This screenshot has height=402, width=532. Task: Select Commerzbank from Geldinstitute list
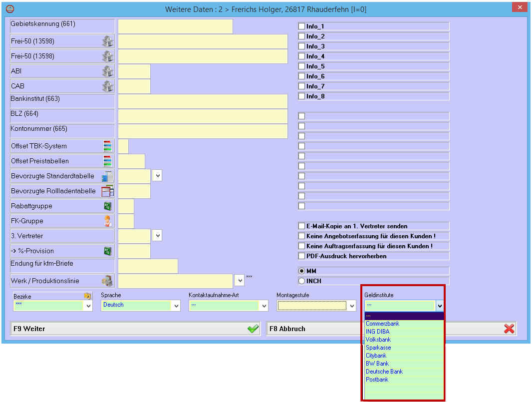click(x=404, y=324)
